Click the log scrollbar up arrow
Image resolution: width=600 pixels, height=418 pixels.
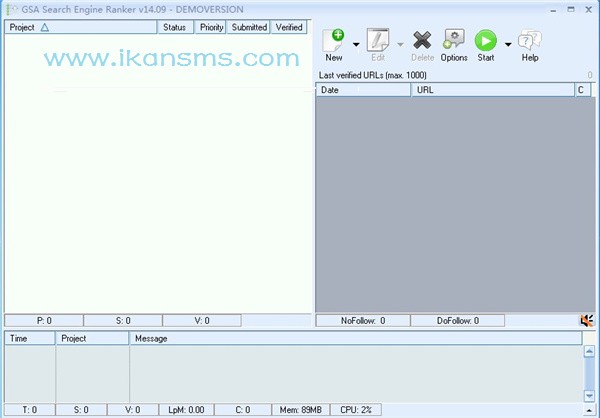click(x=589, y=351)
